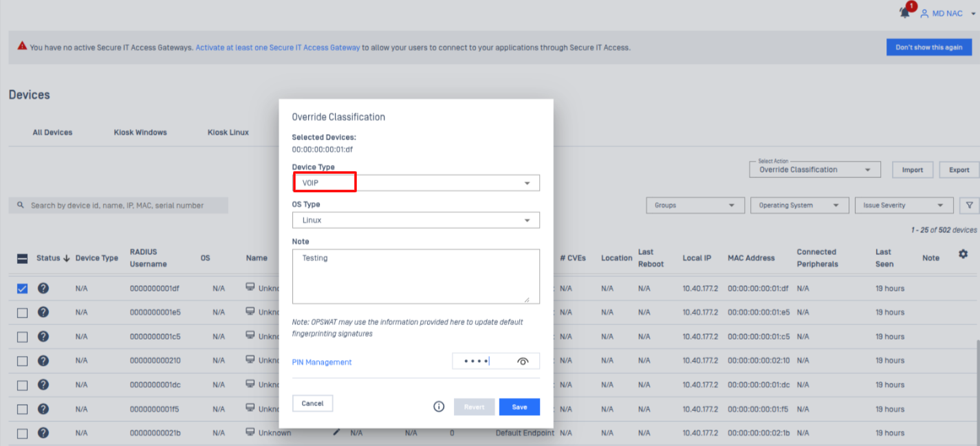Click the notification bell icon
Image resolution: width=980 pixels, height=446 pixels.
click(x=905, y=13)
